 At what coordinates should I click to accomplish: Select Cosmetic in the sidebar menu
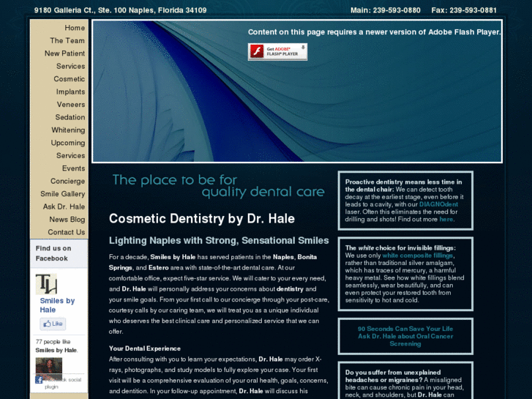70,79
